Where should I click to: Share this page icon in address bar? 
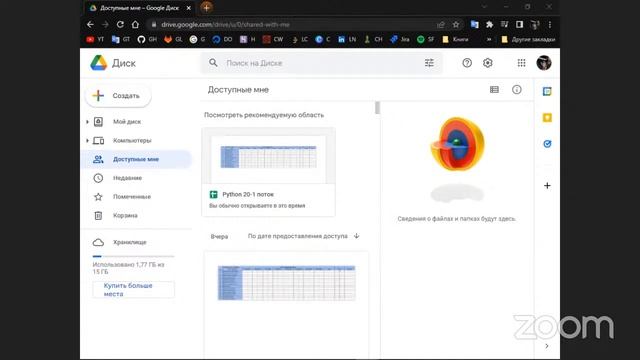pos(441,24)
